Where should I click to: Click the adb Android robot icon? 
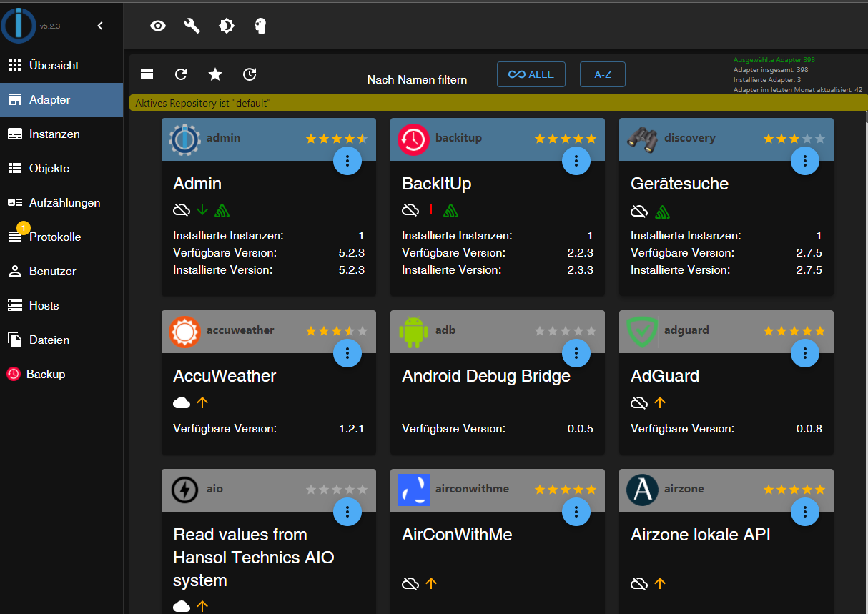413,332
